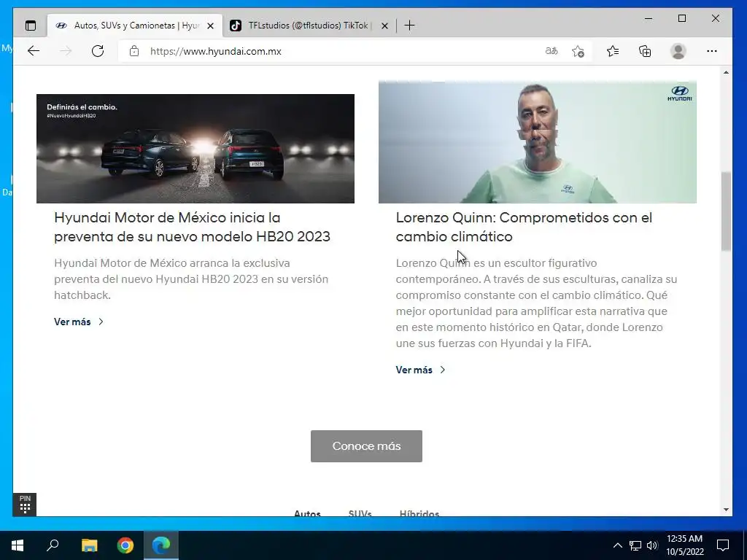The height and width of the screenshot is (560, 747).
Task: Open the browser profile avatar
Action: [x=678, y=51]
